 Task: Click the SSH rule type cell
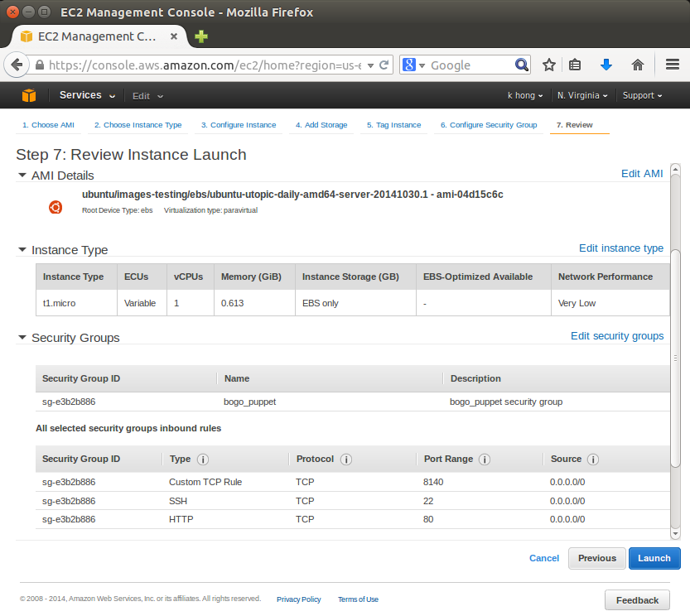tap(178, 501)
